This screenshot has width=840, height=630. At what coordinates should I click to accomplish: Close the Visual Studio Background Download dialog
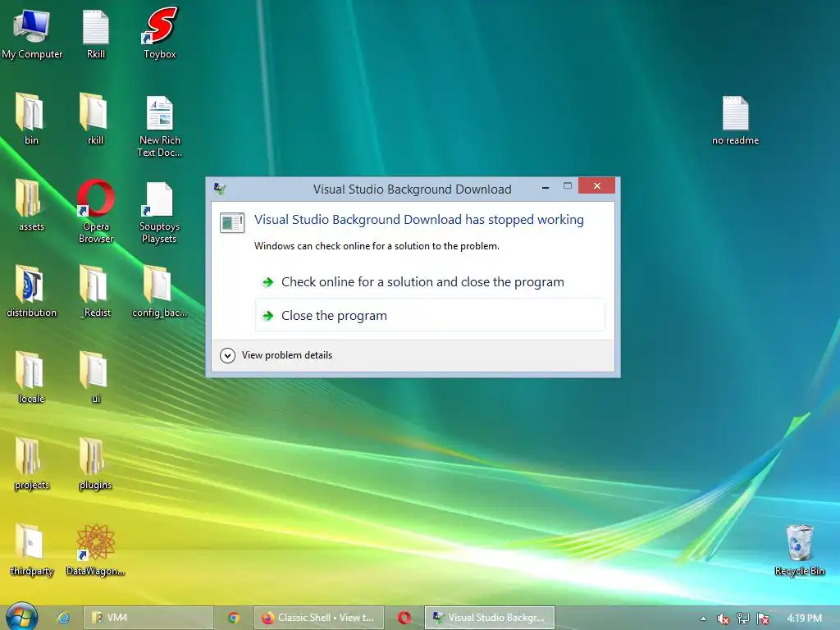(597, 186)
